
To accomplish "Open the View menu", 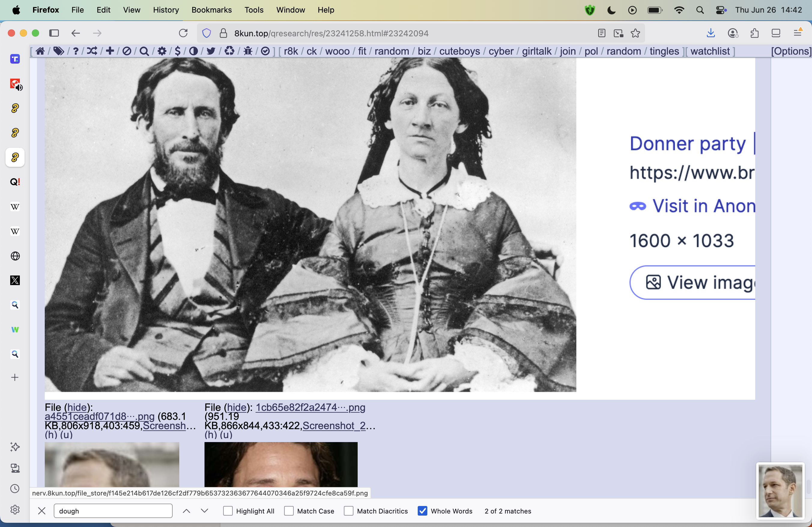I will (x=132, y=10).
